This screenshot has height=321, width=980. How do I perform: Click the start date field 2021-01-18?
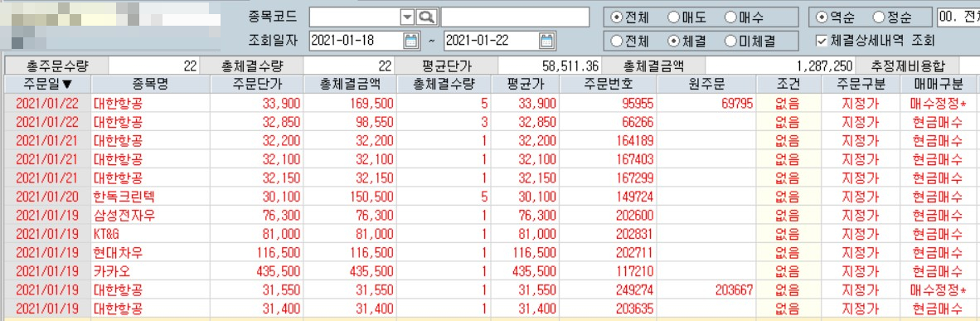point(357,41)
